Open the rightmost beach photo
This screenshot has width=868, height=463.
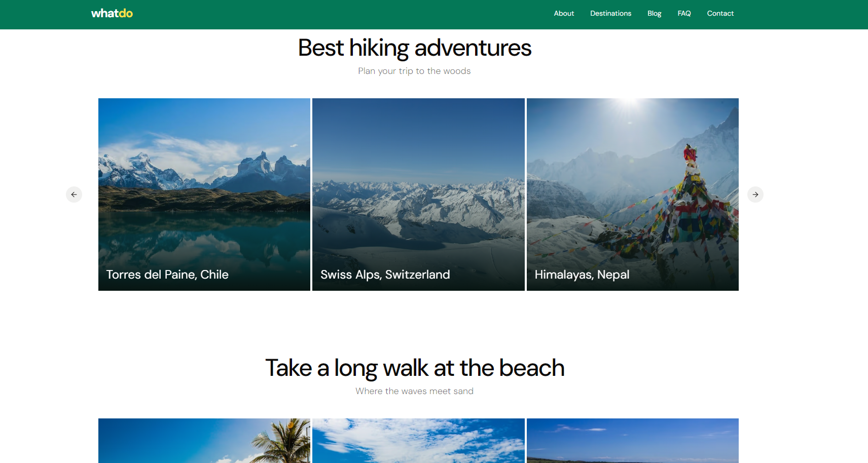(x=632, y=440)
